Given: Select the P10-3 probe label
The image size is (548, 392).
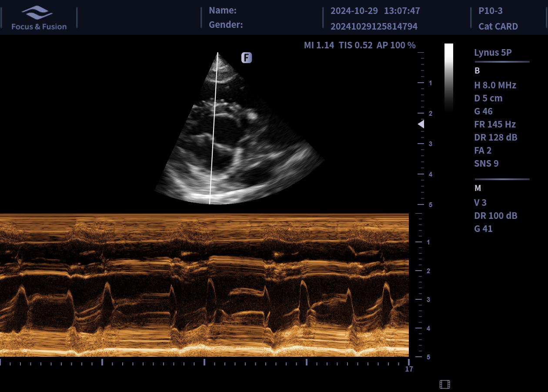Looking at the screenshot, I should (x=490, y=10).
